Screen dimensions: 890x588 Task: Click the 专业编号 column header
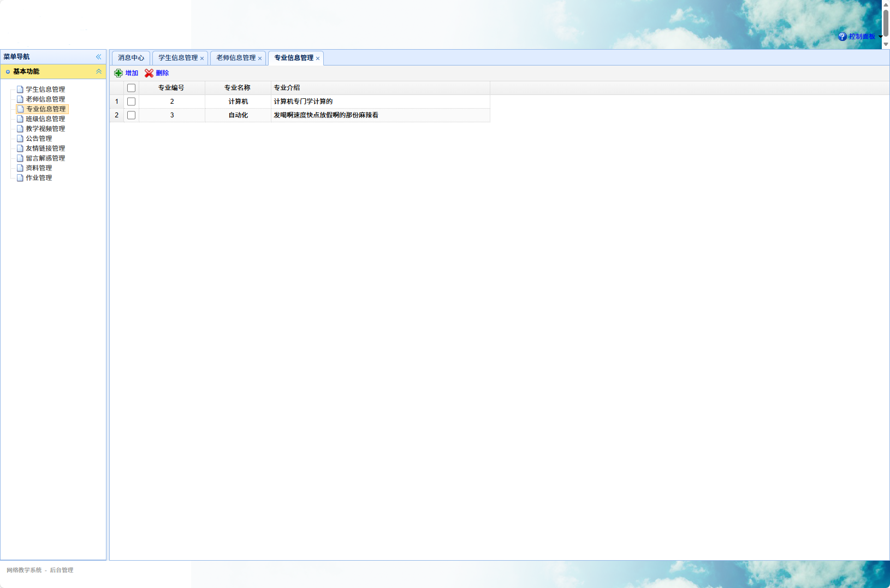click(x=171, y=88)
